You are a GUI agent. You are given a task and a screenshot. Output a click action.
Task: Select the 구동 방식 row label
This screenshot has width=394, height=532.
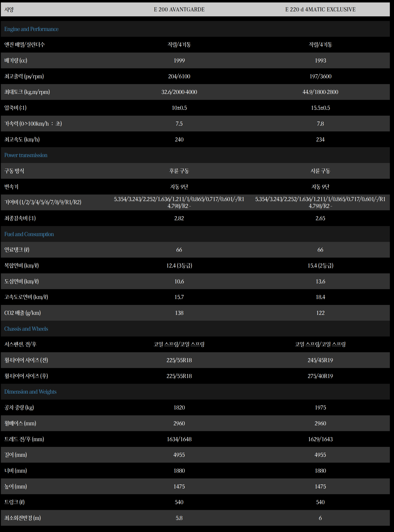point(14,171)
